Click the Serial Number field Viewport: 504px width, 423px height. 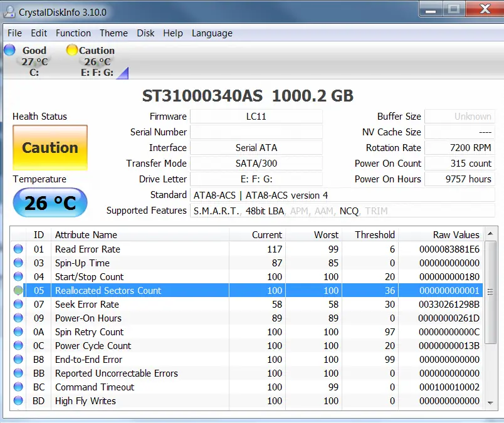pyautogui.click(x=256, y=132)
